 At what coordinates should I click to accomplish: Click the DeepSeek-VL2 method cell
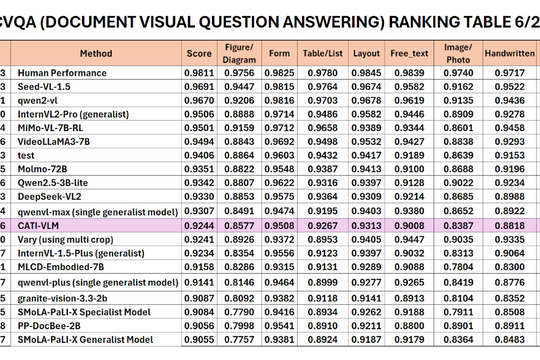tap(96, 196)
